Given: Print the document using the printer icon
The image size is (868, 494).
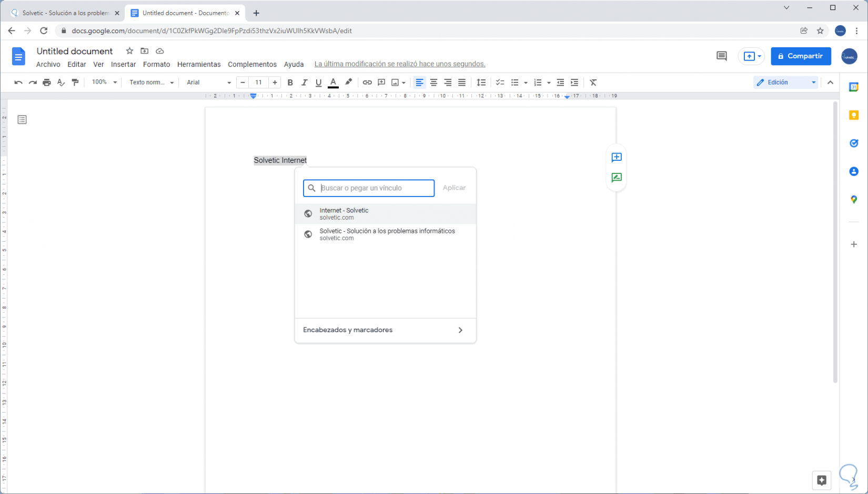Looking at the screenshot, I should point(47,83).
